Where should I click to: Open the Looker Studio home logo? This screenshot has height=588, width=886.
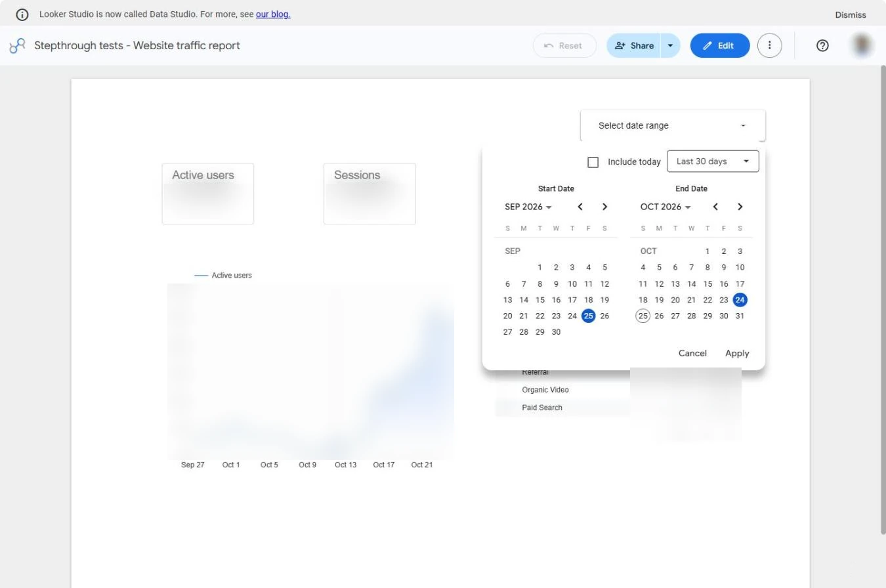tap(17, 46)
